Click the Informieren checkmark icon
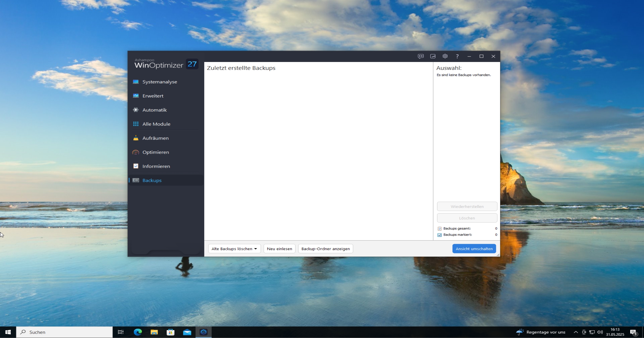644x338 pixels. 136,166
